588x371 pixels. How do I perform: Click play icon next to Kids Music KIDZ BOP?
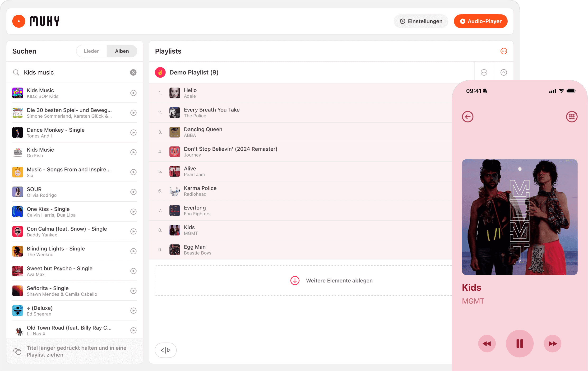(133, 93)
